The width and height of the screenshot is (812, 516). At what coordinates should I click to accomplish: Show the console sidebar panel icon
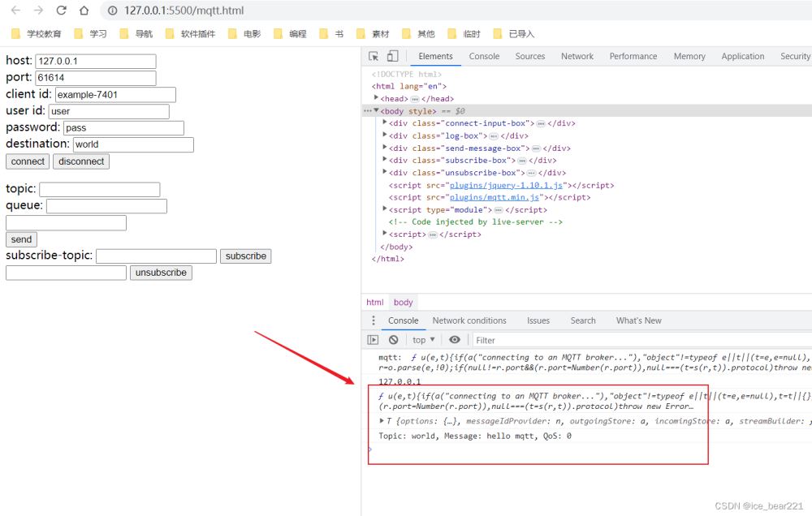click(x=374, y=340)
